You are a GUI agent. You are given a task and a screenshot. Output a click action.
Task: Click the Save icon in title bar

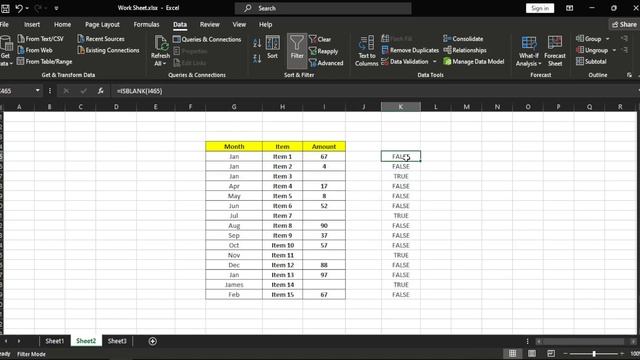pos(5,8)
